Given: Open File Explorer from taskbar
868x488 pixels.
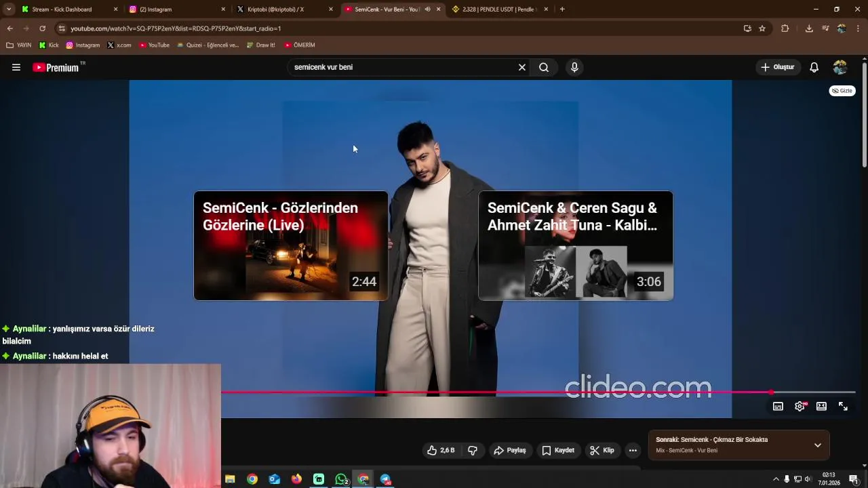Looking at the screenshot, I should click(x=230, y=479).
